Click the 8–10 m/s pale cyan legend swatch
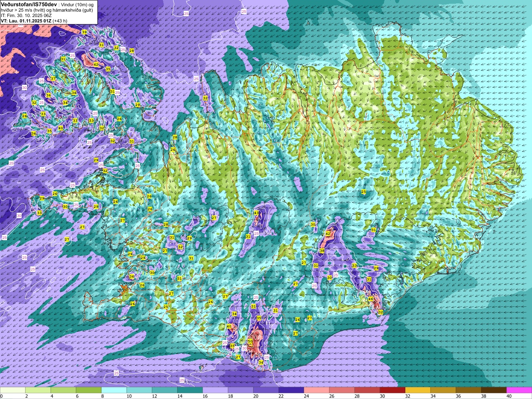This screenshot has width=532, height=399. tap(114, 390)
